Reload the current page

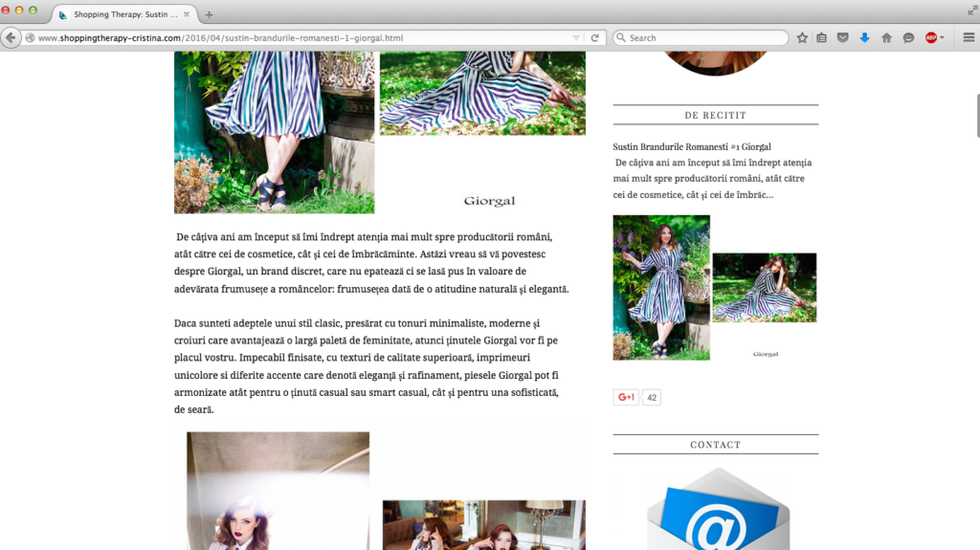(x=595, y=38)
